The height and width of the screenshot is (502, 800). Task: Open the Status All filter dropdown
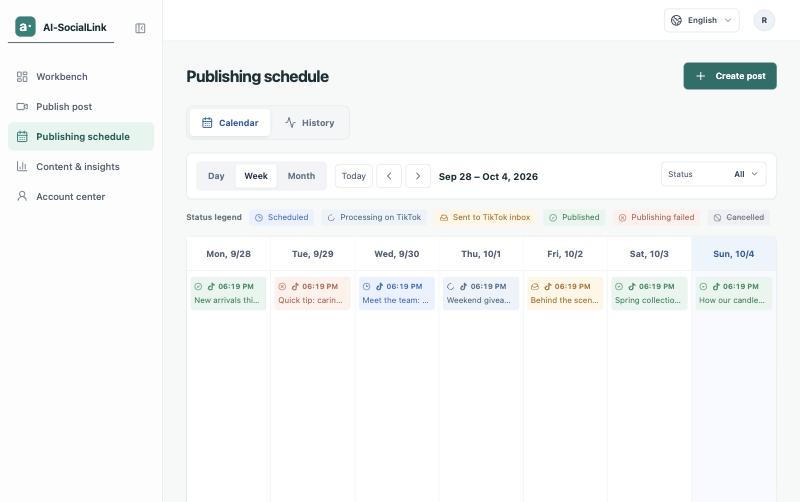click(713, 174)
